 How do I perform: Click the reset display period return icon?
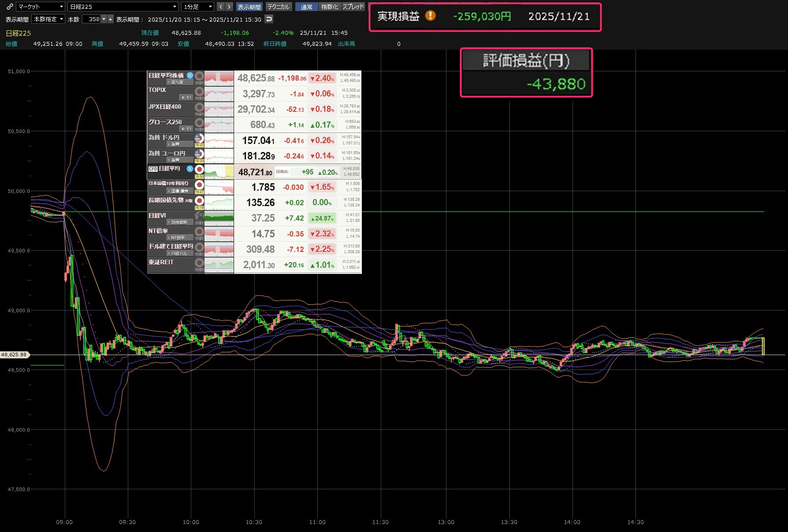point(269,19)
